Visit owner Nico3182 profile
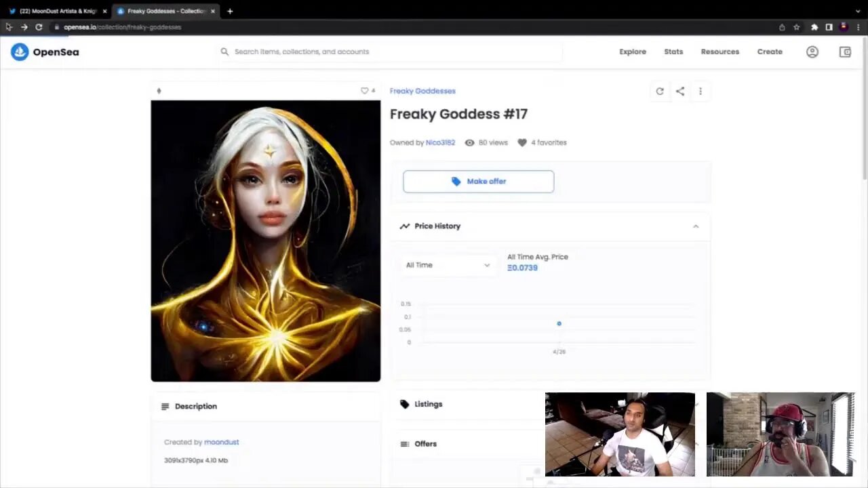The width and height of the screenshot is (868, 488). click(440, 142)
